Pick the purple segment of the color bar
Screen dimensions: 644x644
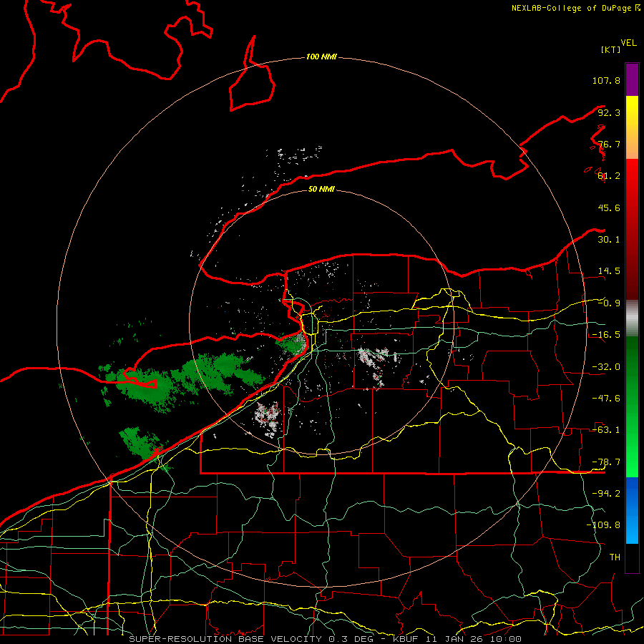(x=632, y=79)
